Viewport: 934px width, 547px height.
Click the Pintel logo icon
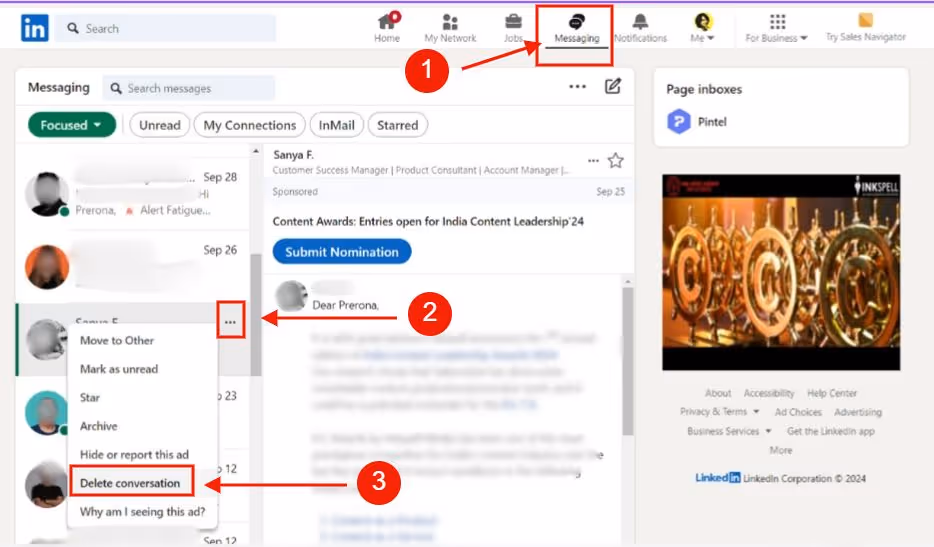coord(678,122)
